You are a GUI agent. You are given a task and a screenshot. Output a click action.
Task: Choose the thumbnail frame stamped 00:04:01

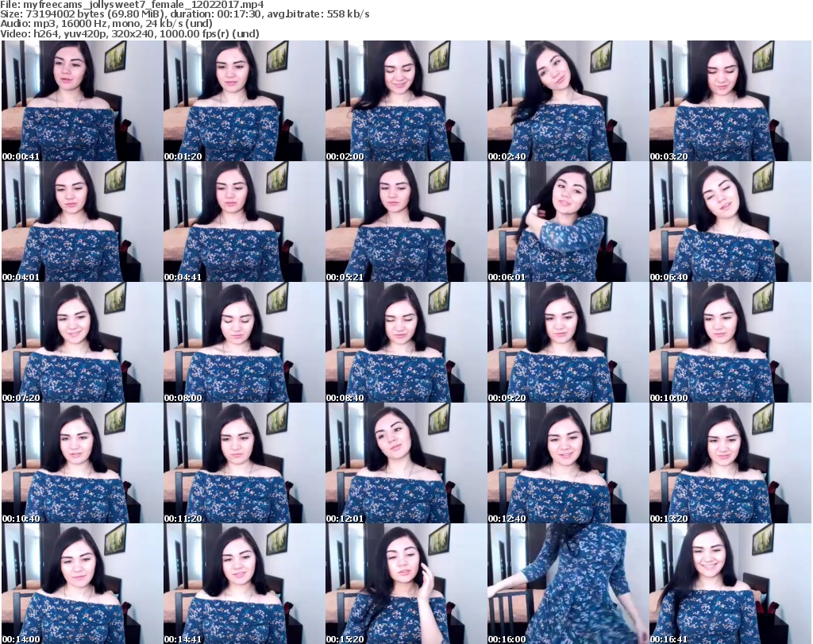coord(82,222)
